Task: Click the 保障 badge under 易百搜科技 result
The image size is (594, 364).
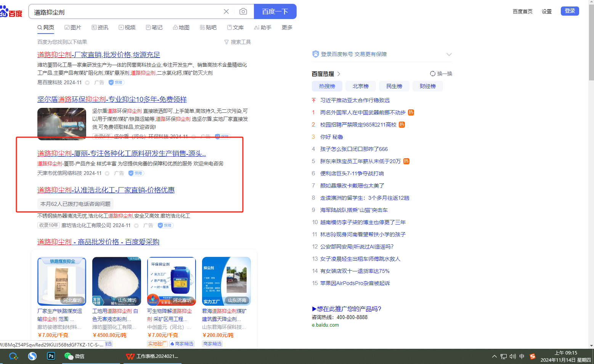Action: tap(116, 82)
